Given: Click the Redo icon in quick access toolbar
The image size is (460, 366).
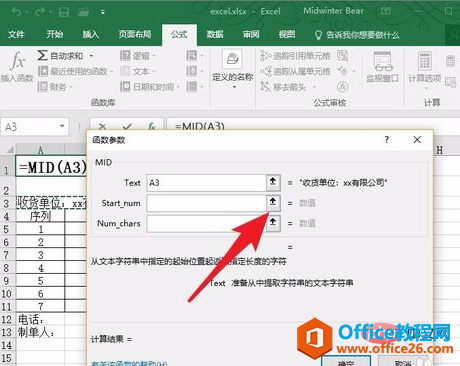Looking at the screenshot, I should (39, 12).
